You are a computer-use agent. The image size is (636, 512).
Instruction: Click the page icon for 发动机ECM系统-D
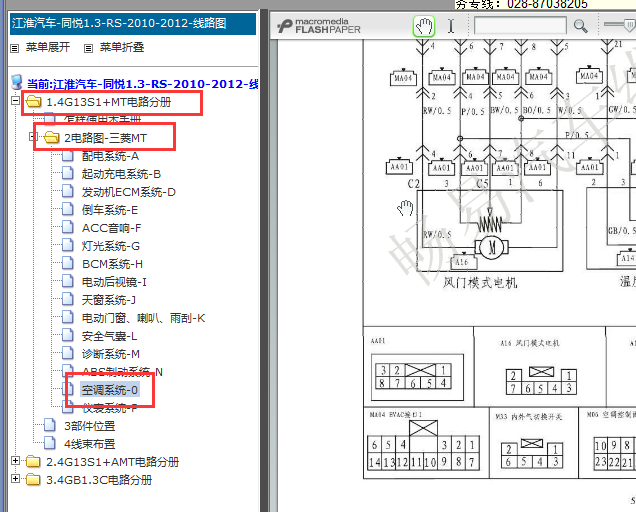point(67,191)
